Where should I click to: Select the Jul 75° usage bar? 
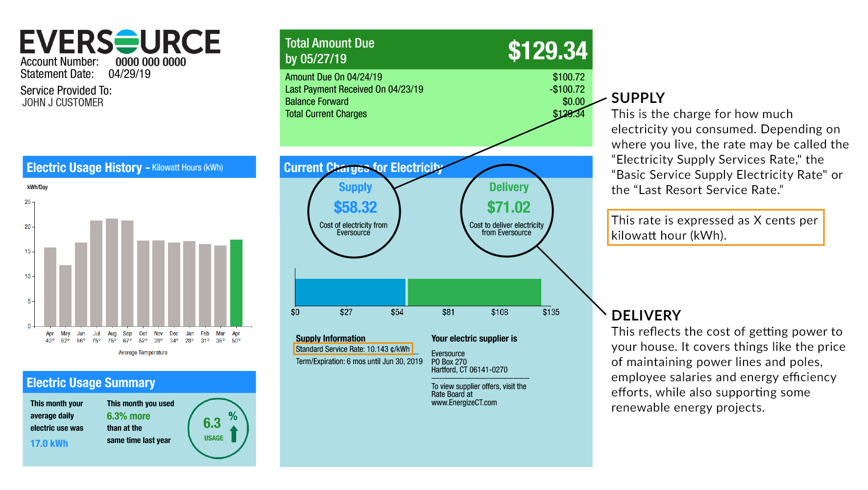[x=96, y=273]
